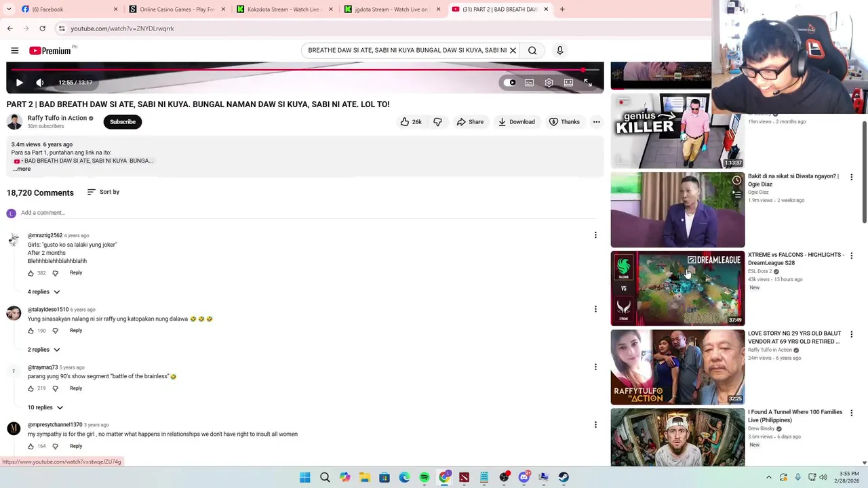Open the Windows Start menu

[304, 477]
